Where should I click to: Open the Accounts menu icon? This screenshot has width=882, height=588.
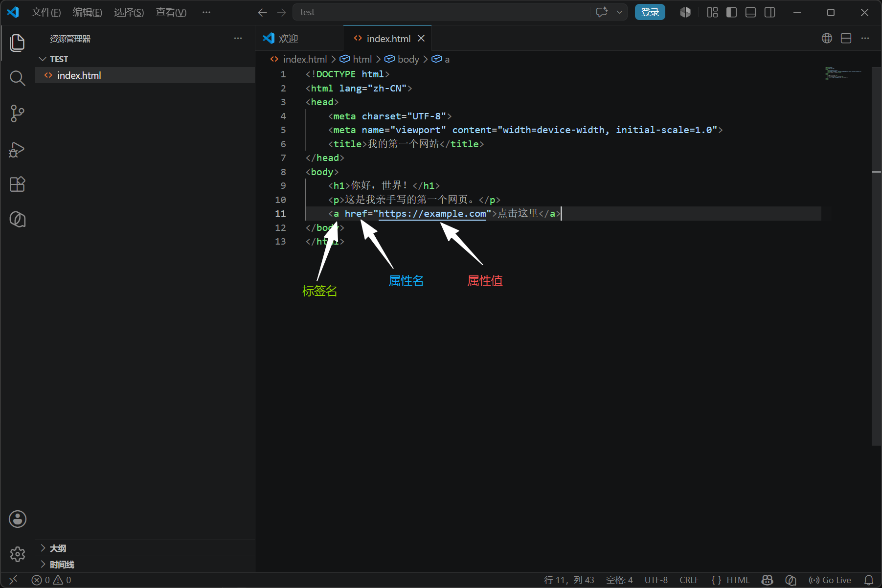(x=18, y=519)
